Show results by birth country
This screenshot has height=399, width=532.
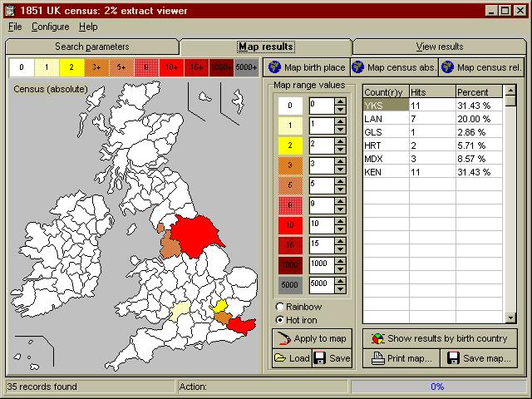(441, 338)
